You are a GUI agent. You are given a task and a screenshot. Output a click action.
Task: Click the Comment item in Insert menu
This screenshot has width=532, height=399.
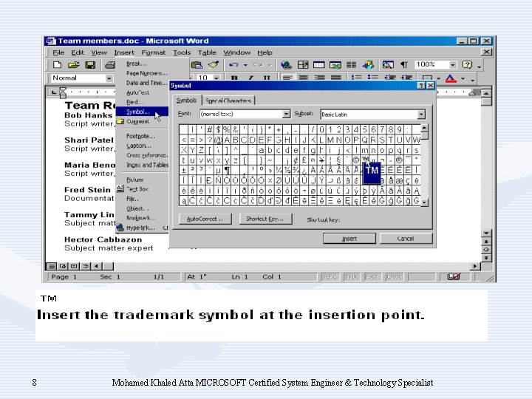click(x=137, y=121)
